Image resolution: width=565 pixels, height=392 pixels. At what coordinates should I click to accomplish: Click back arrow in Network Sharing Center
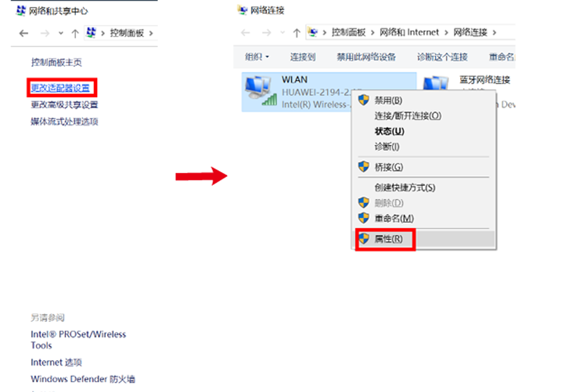tap(24, 34)
